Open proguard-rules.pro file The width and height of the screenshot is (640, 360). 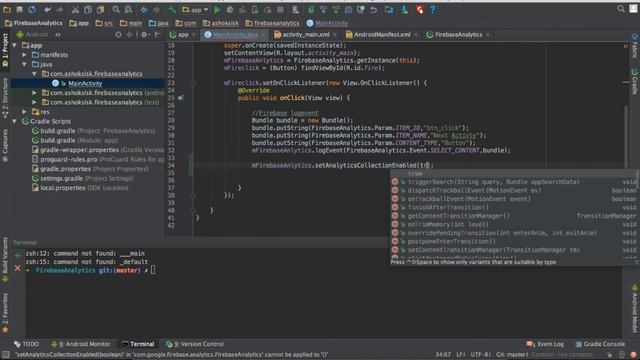[x=98, y=159]
